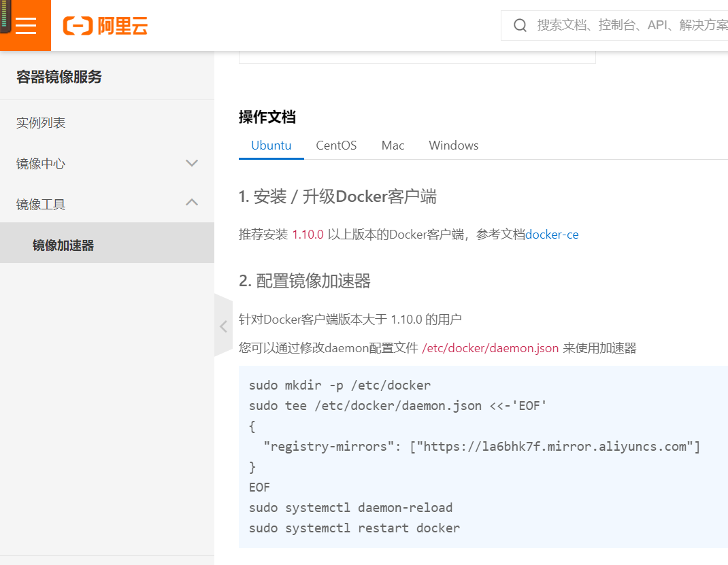Collapse the sidebar using the left arrow handle

pos(223,326)
